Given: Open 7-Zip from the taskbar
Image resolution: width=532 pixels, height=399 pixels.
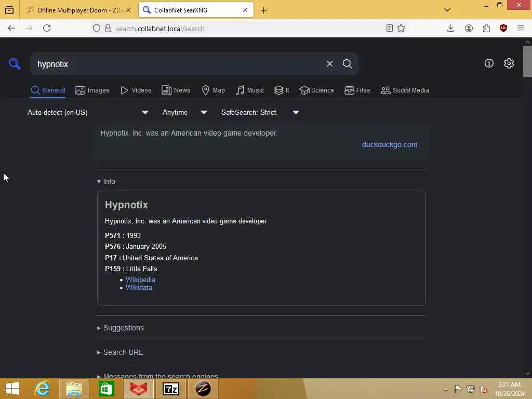Looking at the screenshot, I should click(170, 389).
